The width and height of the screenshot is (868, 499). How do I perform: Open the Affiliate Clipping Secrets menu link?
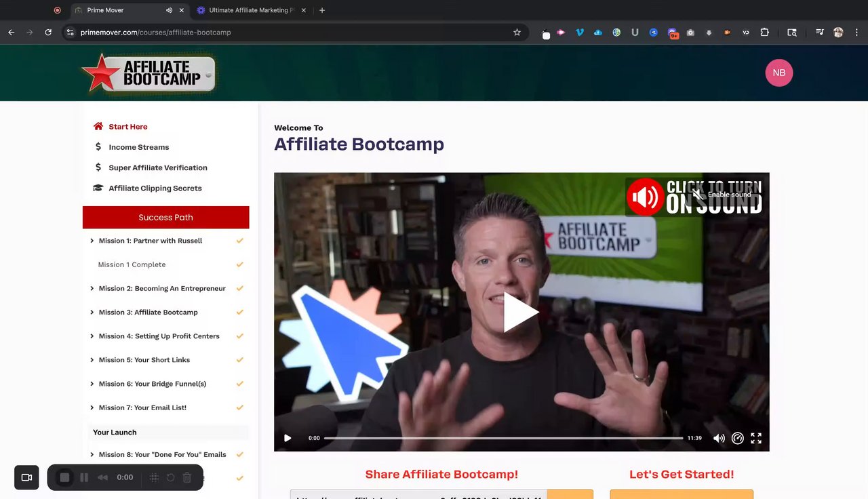(x=155, y=188)
